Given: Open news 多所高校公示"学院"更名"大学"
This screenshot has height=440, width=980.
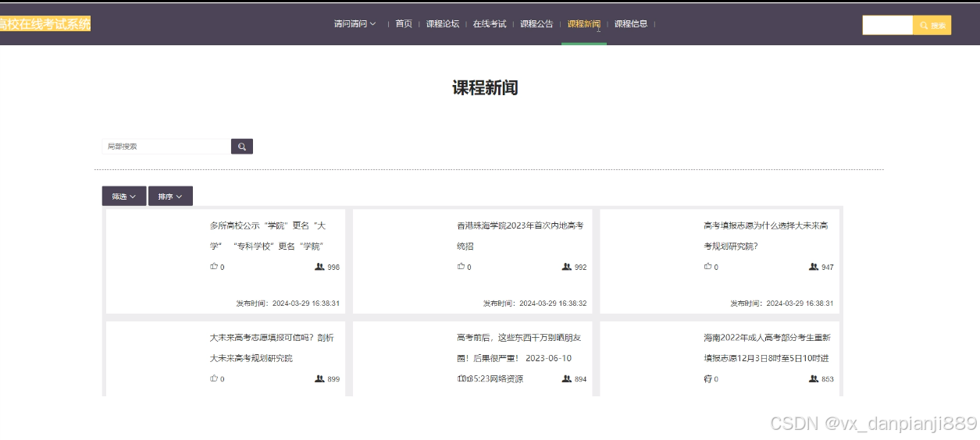Looking at the screenshot, I should (x=268, y=236).
